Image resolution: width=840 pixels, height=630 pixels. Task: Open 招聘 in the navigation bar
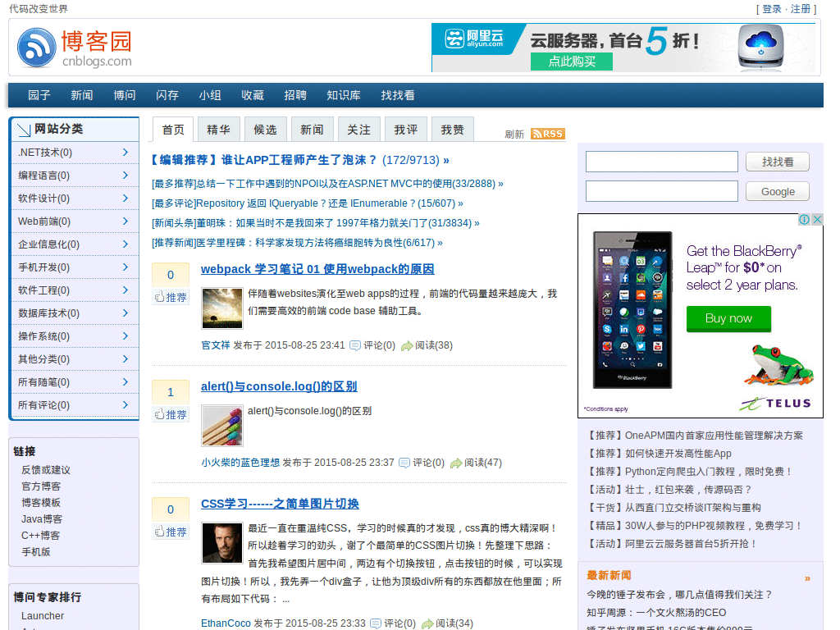pos(295,95)
